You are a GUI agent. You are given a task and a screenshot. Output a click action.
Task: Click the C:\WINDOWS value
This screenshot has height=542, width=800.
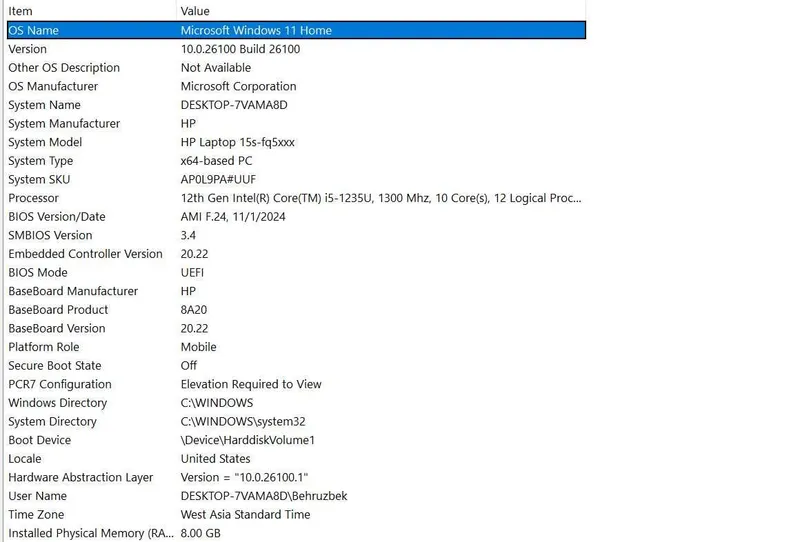tap(217, 403)
